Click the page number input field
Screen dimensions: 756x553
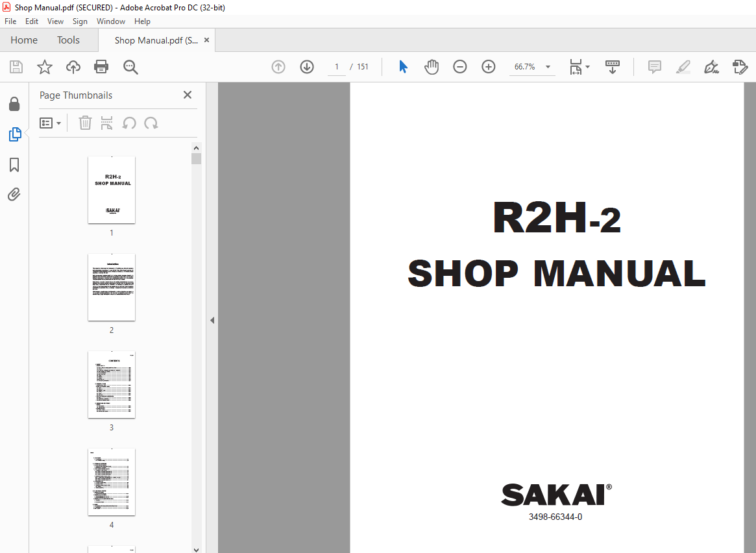[x=337, y=67]
